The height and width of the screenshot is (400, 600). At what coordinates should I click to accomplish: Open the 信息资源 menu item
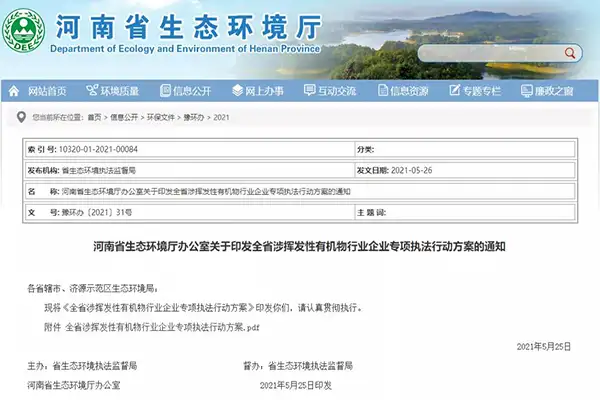409,91
